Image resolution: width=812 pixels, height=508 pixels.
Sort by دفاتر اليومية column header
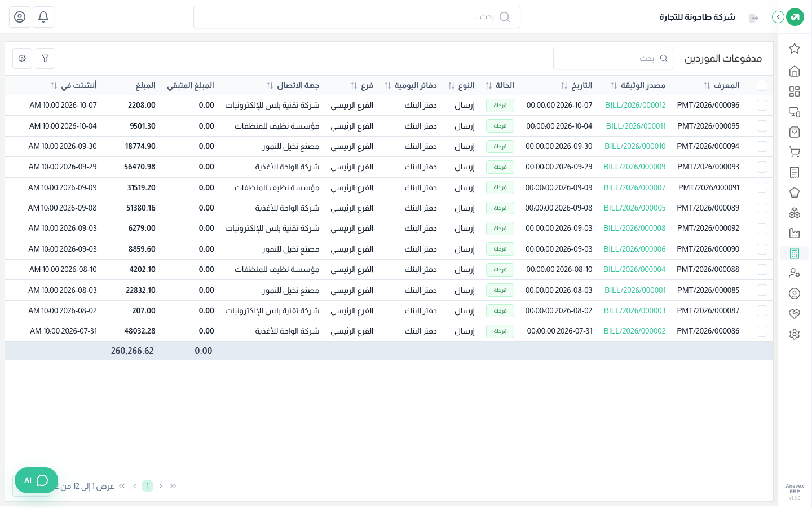coord(411,85)
